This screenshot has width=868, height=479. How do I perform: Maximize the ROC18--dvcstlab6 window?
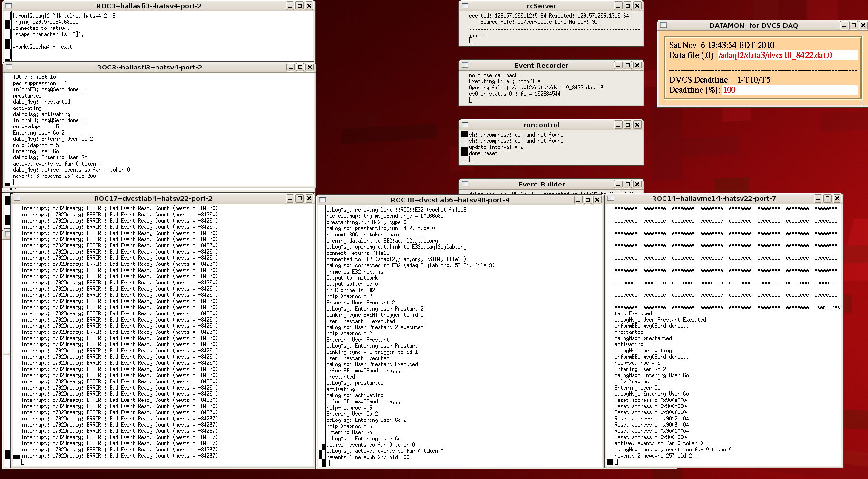tap(588, 200)
